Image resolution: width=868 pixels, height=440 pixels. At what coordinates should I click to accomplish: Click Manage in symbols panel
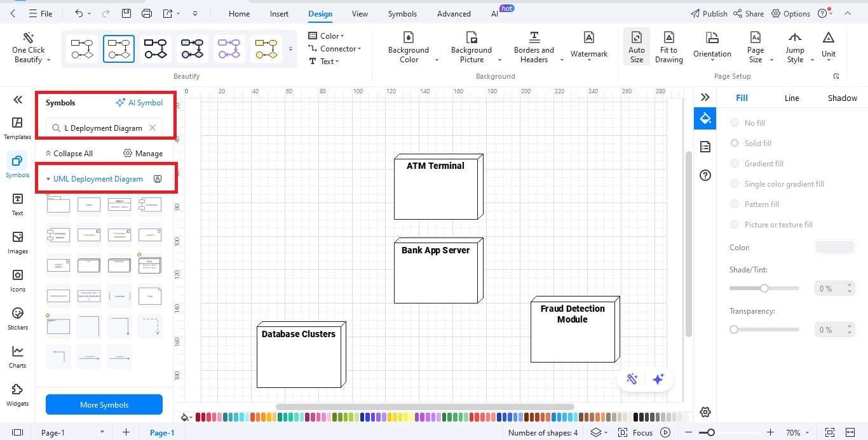point(143,153)
